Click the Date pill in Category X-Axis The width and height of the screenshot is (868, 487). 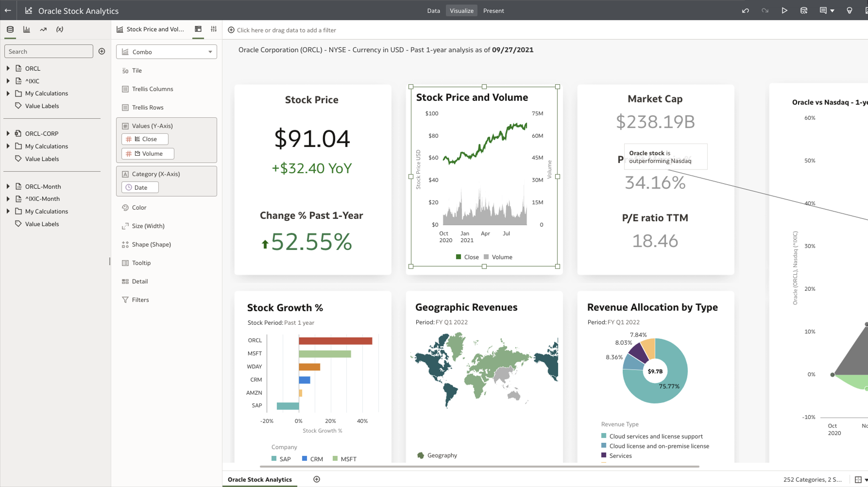tap(140, 188)
